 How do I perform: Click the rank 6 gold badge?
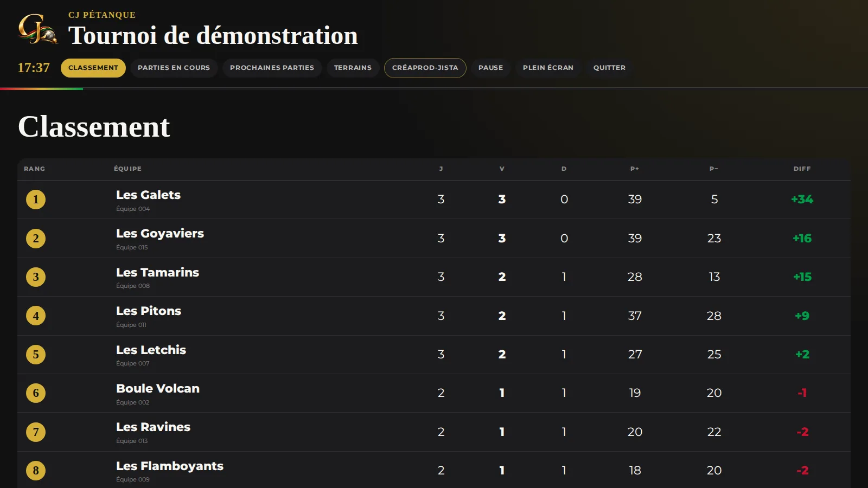[36, 393]
